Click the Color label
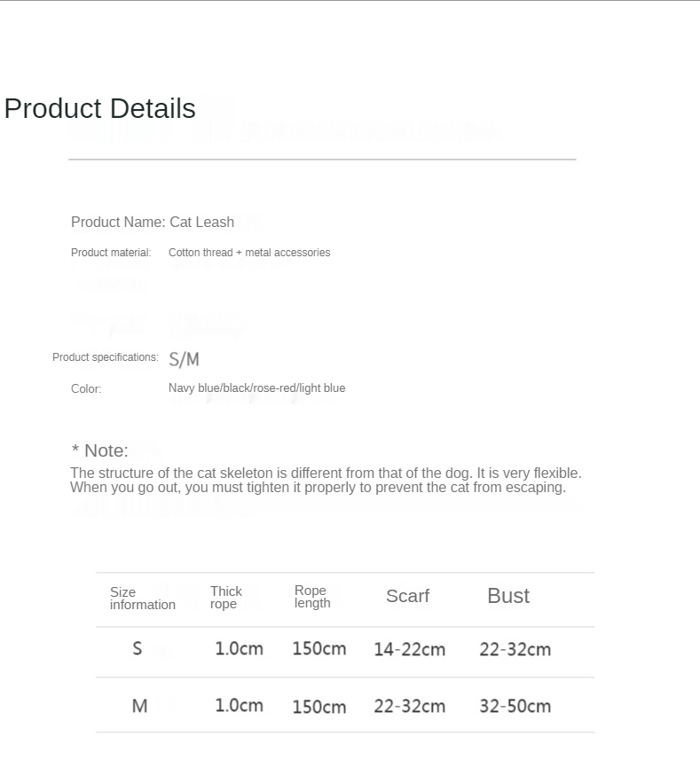Screen dimensions: 700x775 pyautogui.click(x=86, y=388)
